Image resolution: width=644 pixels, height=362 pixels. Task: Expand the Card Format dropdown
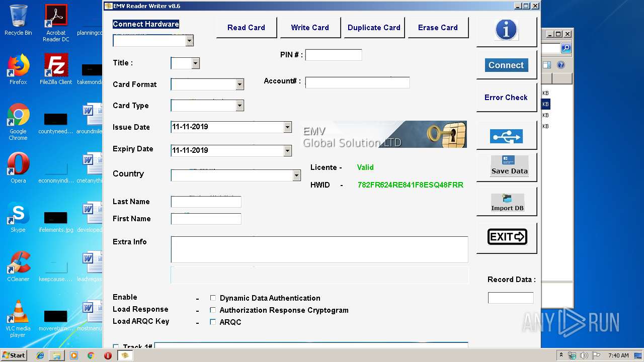point(240,84)
